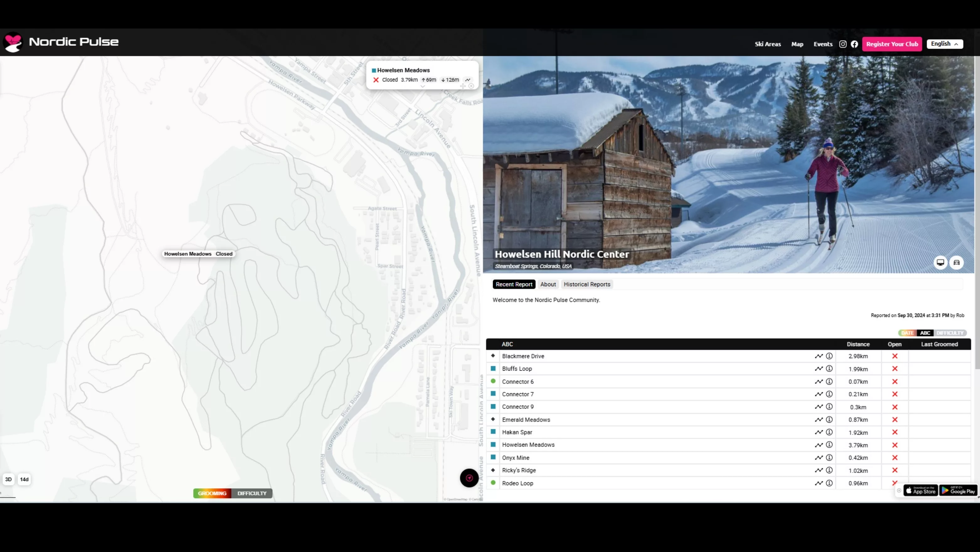This screenshot has height=552, width=980.
Task: Click the Last Groomed column header
Action: click(939, 344)
